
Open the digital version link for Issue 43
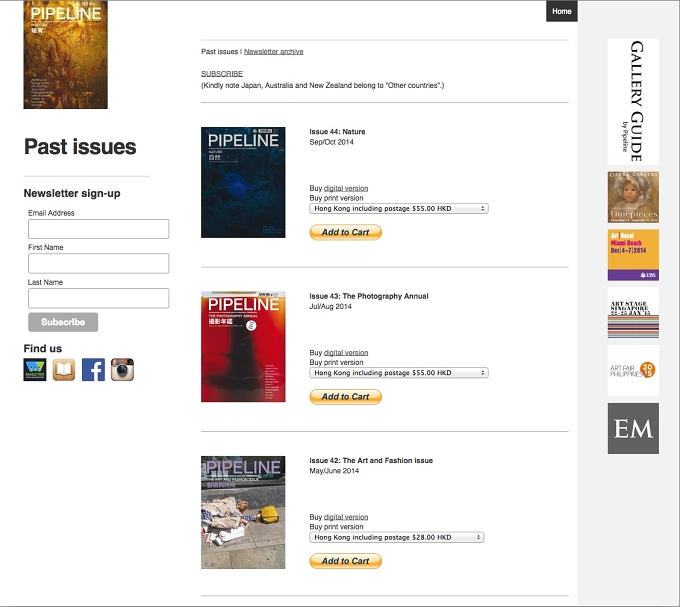coord(346,352)
